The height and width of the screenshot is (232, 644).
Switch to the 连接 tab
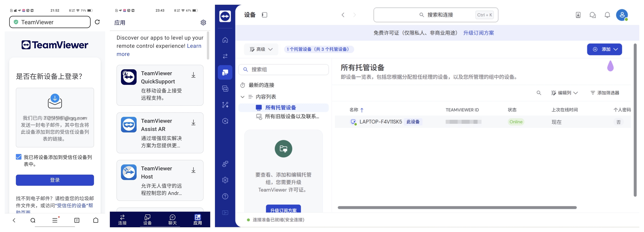(x=122, y=220)
